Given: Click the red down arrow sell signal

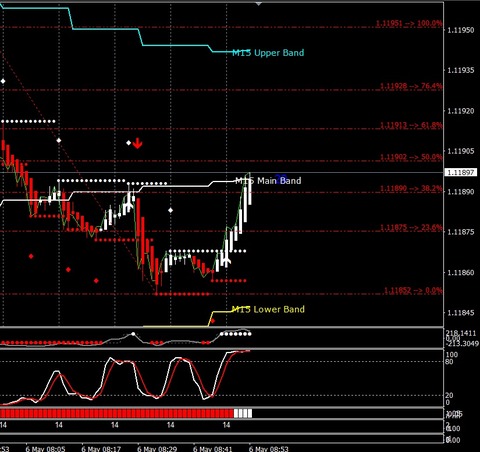Looking at the screenshot, I should [x=137, y=144].
